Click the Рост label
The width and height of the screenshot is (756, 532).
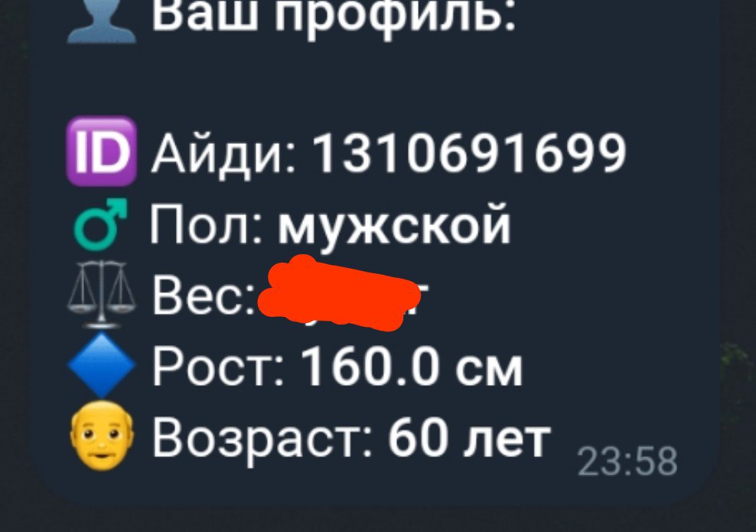pos(218,367)
